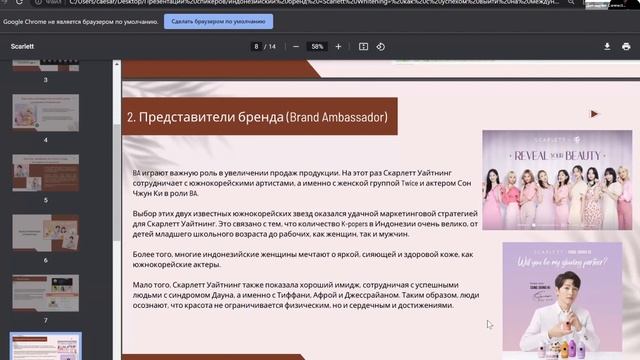Screen dimensions: 640x360
Task: Click the page number field showing 8
Action: 256,47
